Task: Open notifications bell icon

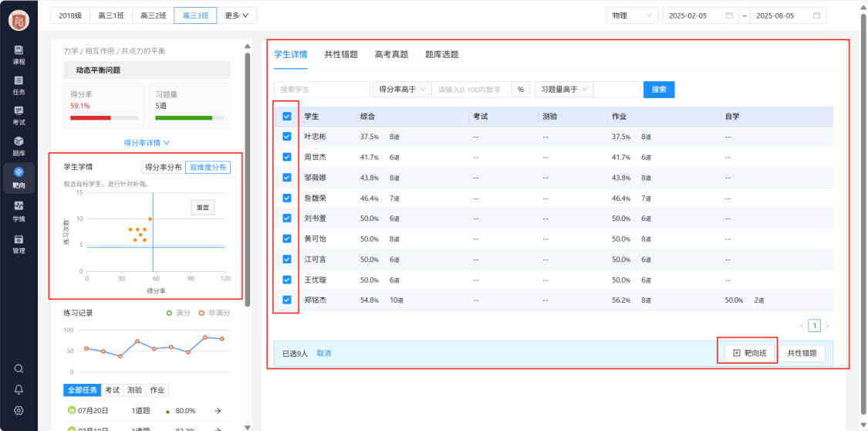Action: pyautogui.click(x=19, y=389)
